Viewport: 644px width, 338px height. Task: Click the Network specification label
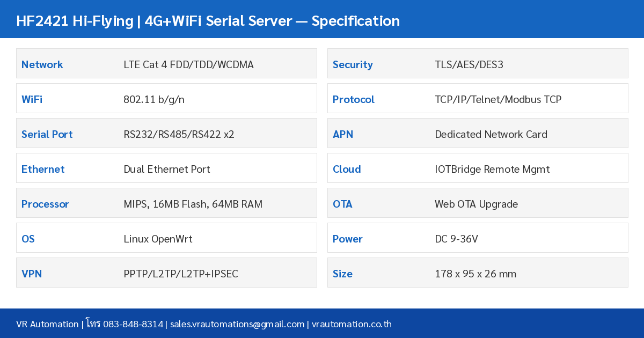42,64
